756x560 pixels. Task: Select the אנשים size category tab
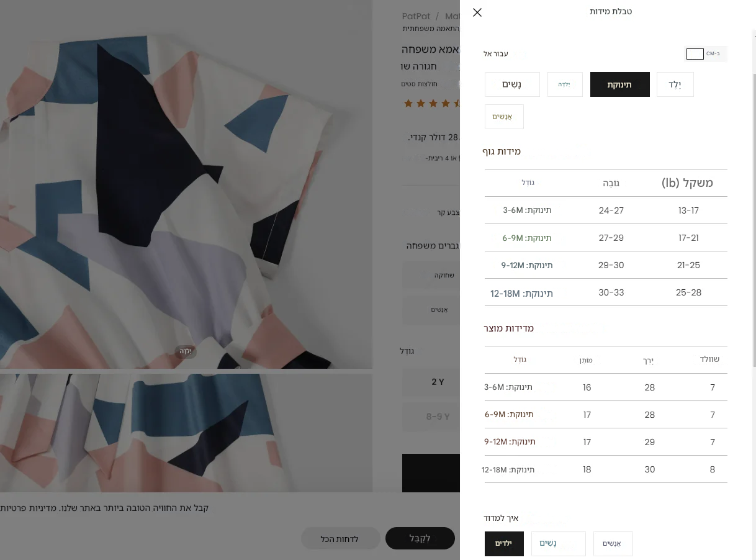point(504,117)
